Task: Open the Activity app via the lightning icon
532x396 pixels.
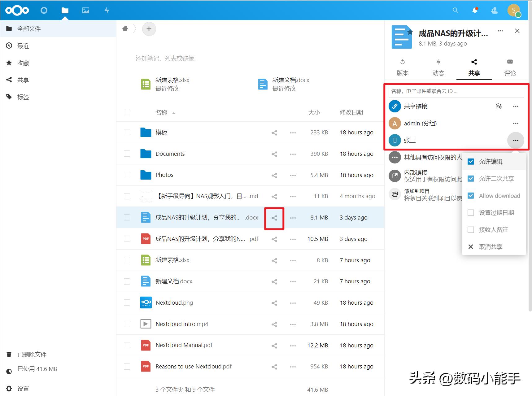Action: click(107, 10)
